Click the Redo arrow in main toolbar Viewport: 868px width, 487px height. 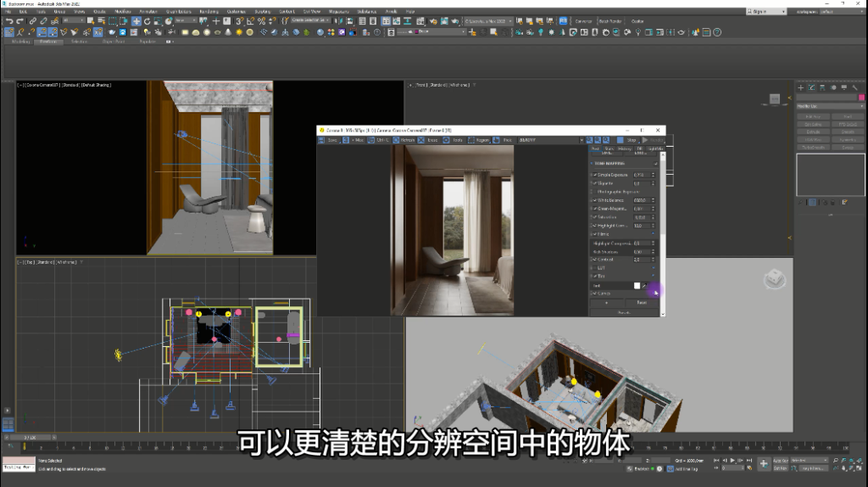(x=19, y=21)
